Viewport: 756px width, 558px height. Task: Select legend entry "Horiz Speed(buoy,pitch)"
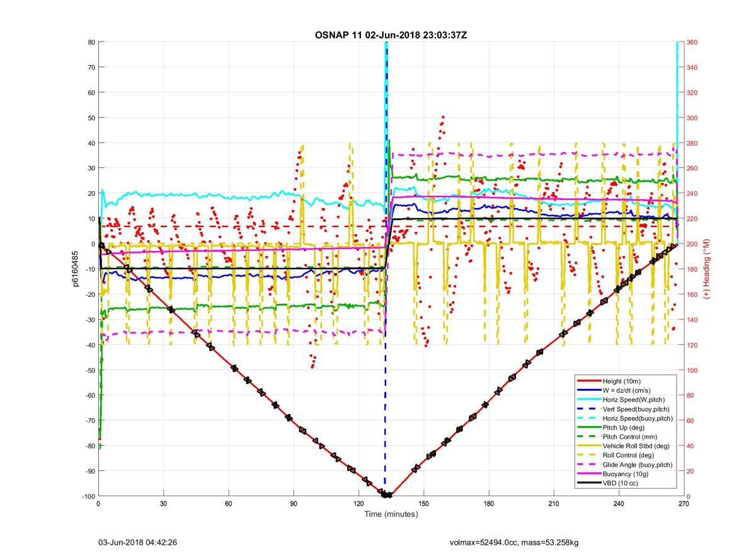point(638,418)
